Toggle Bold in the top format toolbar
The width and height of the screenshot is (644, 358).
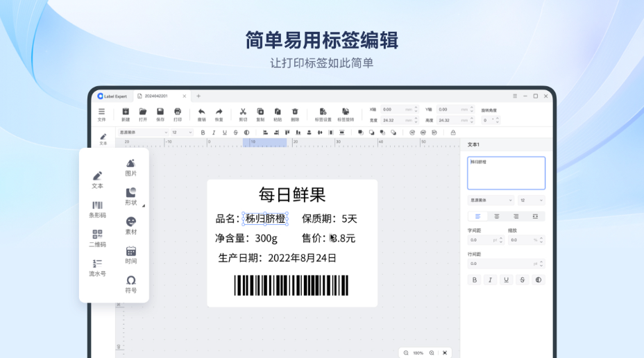click(x=203, y=133)
